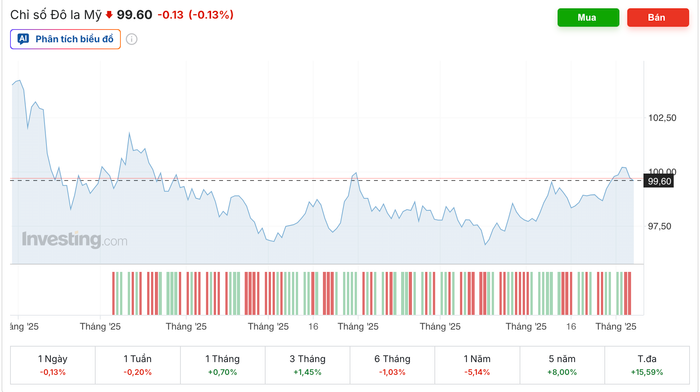
Task: Click the 99.60 current price in header
Action: (134, 15)
